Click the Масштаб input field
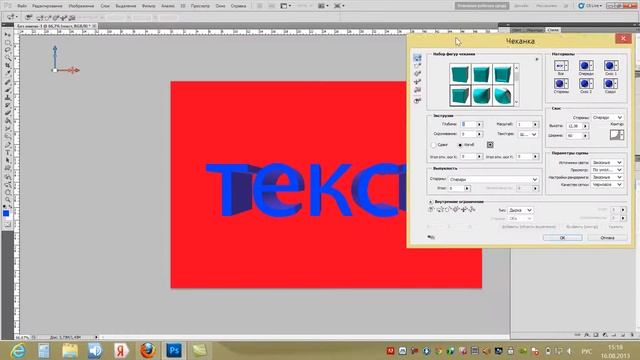 click(524, 124)
